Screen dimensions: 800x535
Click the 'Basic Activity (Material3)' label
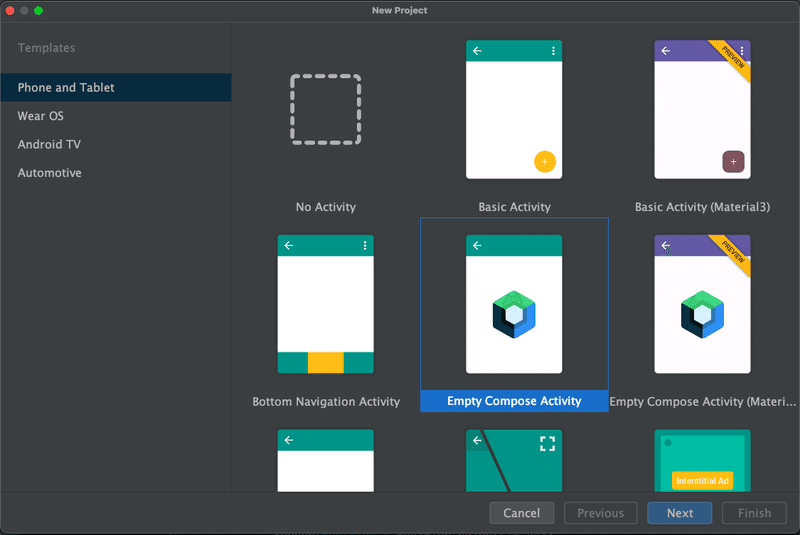[x=703, y=207]
